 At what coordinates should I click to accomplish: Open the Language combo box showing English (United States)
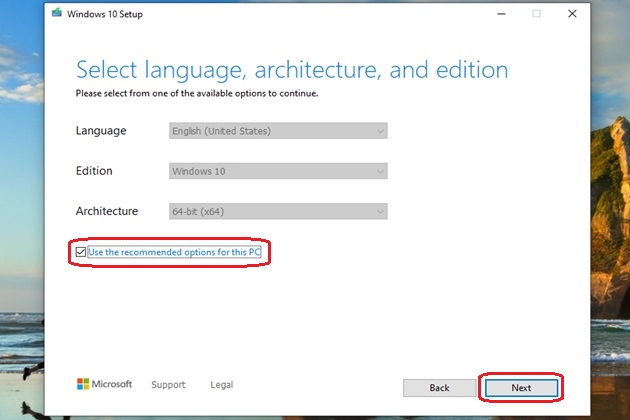(278, 131)
